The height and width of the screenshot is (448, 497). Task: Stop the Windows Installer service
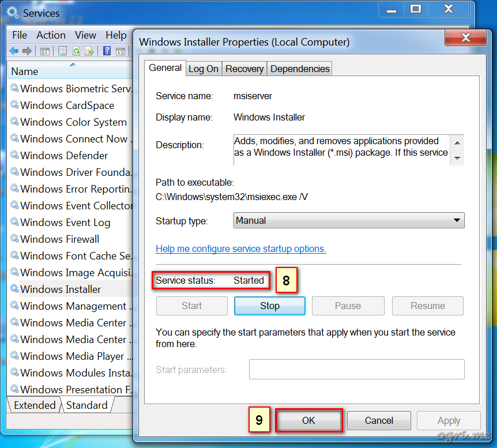(270, 306)
